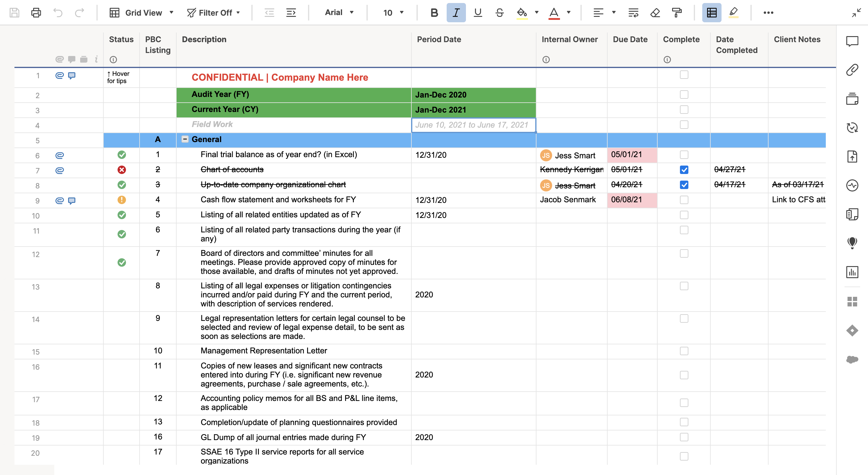
Task: Click the Print icon in toolbar
Action: (x=36, y=13)
